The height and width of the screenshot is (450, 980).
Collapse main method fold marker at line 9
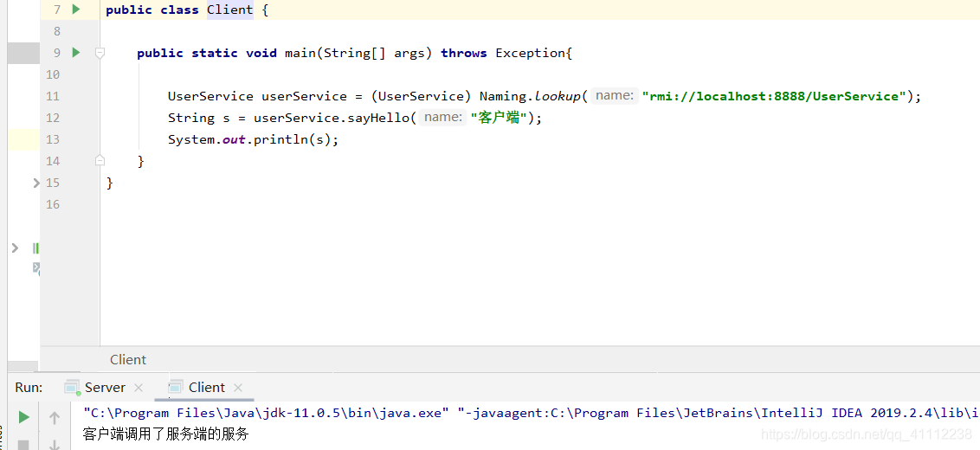tap(100, 53)
